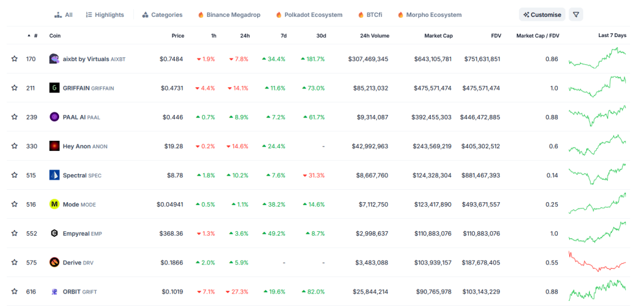
Task: Star aixbt by Virtuals as favorite
Action: (14, 58)
